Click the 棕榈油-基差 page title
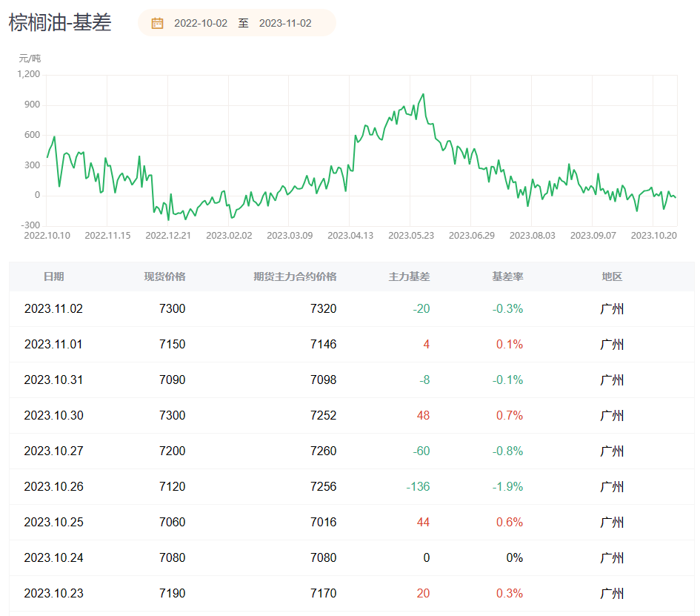This screenshot has height=616, width=700. 60,23
